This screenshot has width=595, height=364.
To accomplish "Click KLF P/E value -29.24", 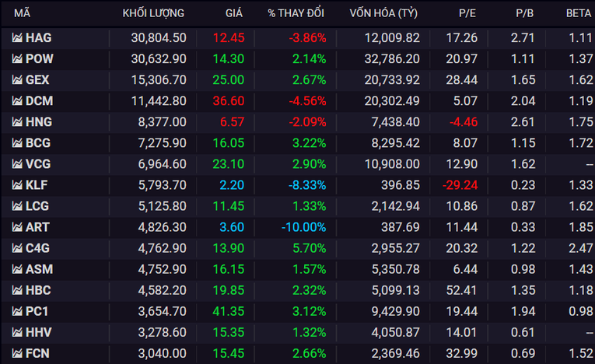I will [x=460, y=185].
